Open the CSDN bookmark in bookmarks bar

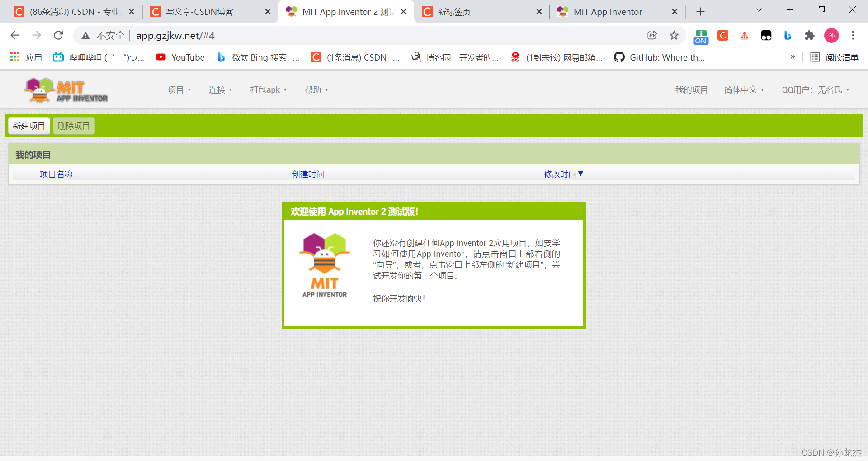tap(355, 57)
